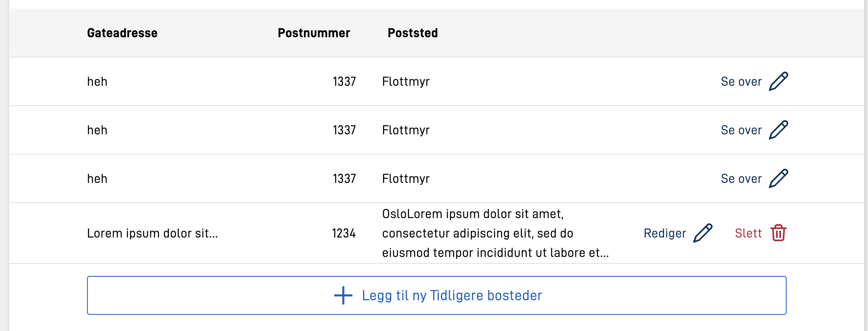The height and width of the screenshot is (331, 868).
Task: Click the Rediger text label
Action: 665,233
